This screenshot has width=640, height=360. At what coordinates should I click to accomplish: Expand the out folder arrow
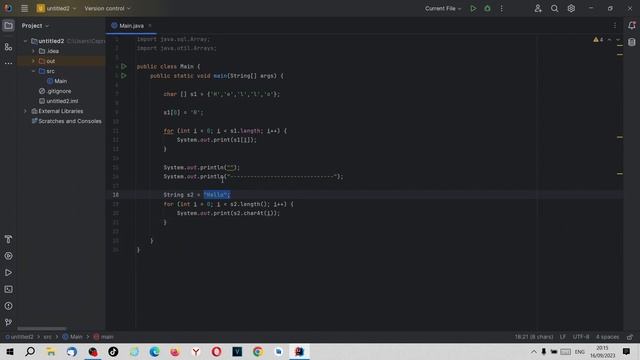click(x=33, y=61)
